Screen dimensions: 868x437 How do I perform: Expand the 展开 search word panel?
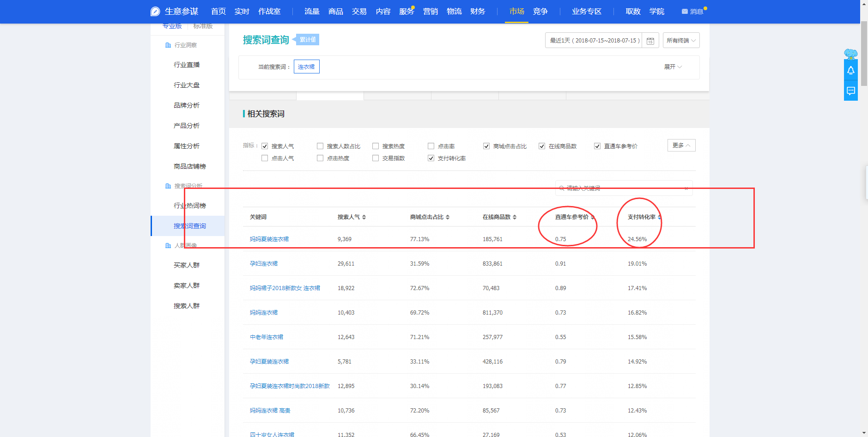click(673, 67)
